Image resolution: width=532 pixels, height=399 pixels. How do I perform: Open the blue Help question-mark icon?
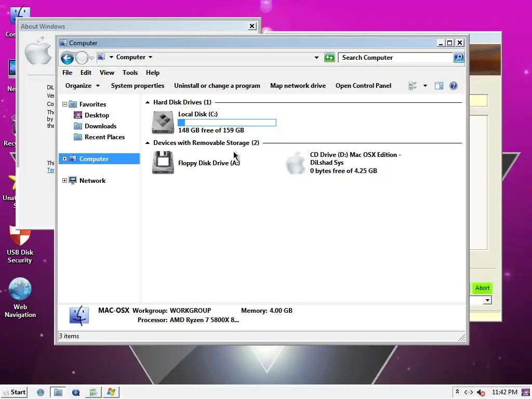pos(453,86)
